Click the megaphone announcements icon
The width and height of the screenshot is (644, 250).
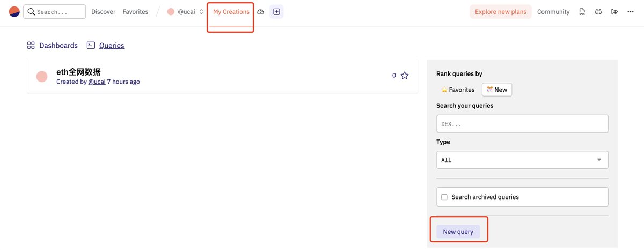(x=614, y=12)
